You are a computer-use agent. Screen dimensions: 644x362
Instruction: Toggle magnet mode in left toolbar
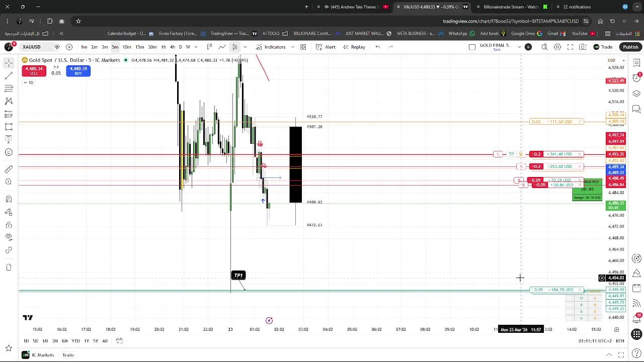pos(9,199)
